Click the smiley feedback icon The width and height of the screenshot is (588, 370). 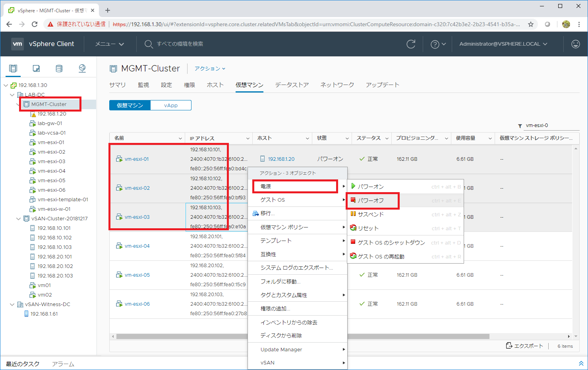576,44
